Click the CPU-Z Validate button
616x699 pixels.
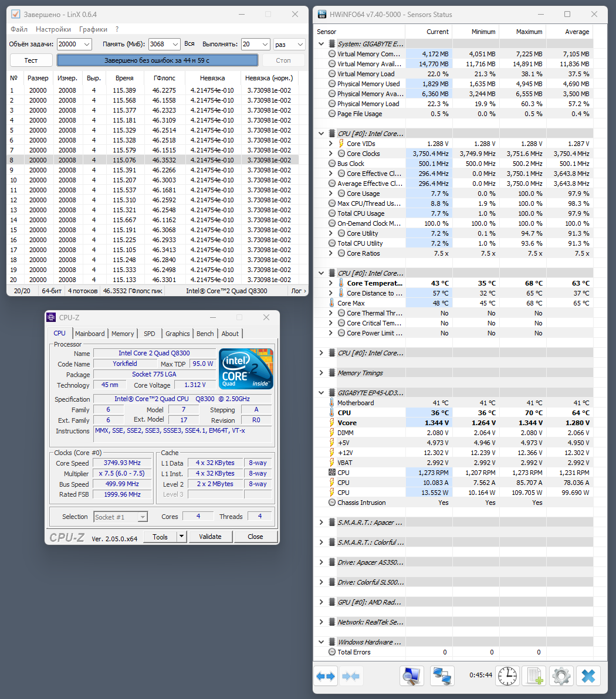click(x=210, y=537)
